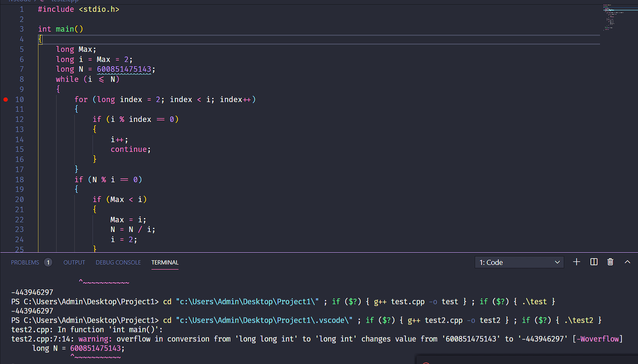Open the OUTPUT tab

tap(74, 262)
